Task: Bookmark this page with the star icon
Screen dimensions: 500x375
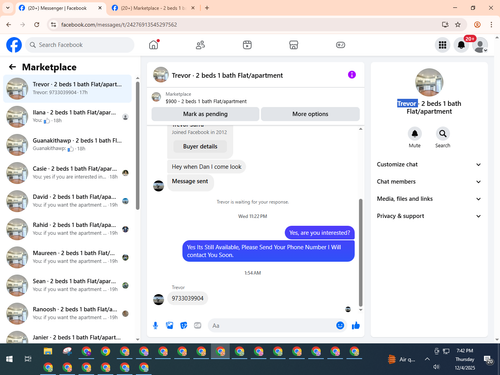Action: click(x=458, y=24)
